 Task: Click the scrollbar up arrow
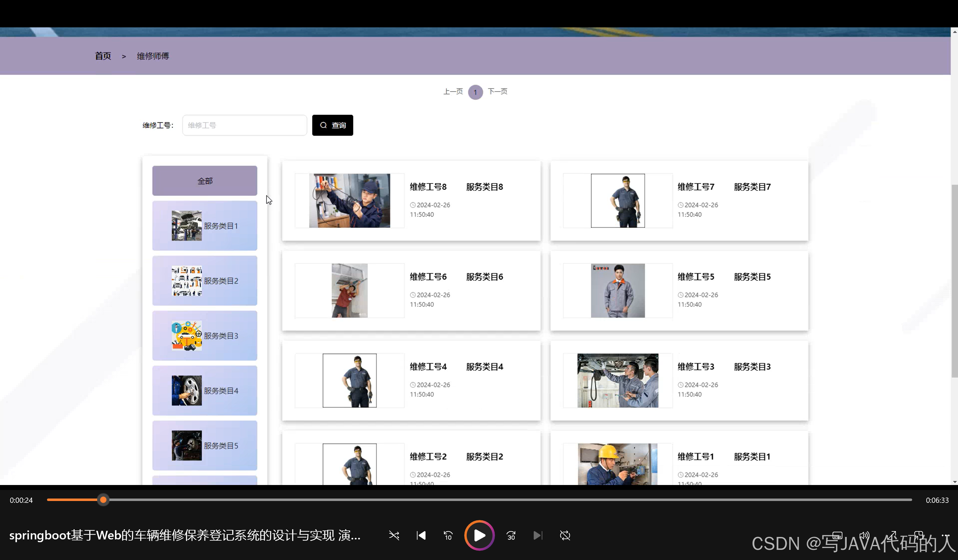(955, 32)
